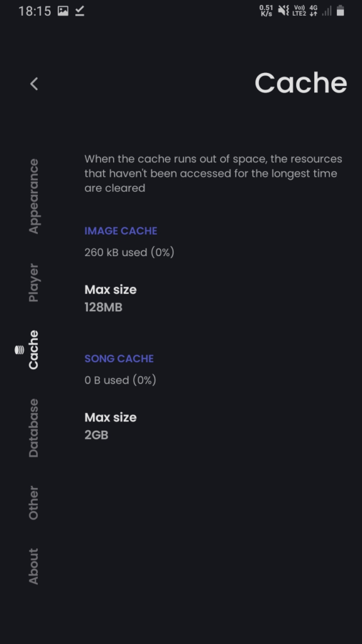Select the Cache settings tab

[x=33, y=350]
